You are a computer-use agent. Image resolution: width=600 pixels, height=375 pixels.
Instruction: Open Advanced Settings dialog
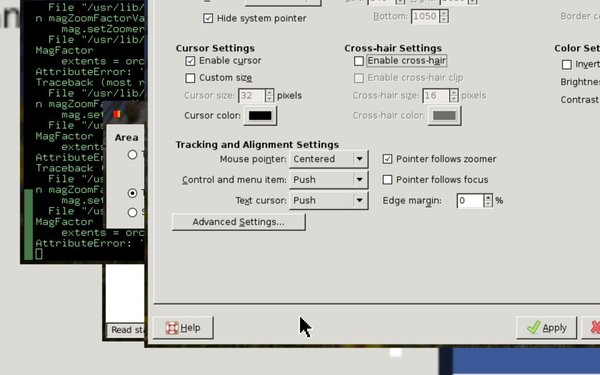(239, 222)
